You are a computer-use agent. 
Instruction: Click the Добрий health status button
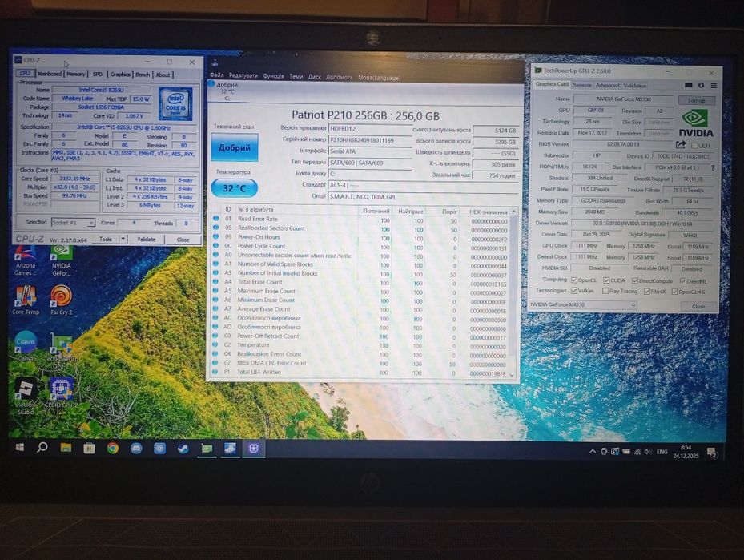235,147
